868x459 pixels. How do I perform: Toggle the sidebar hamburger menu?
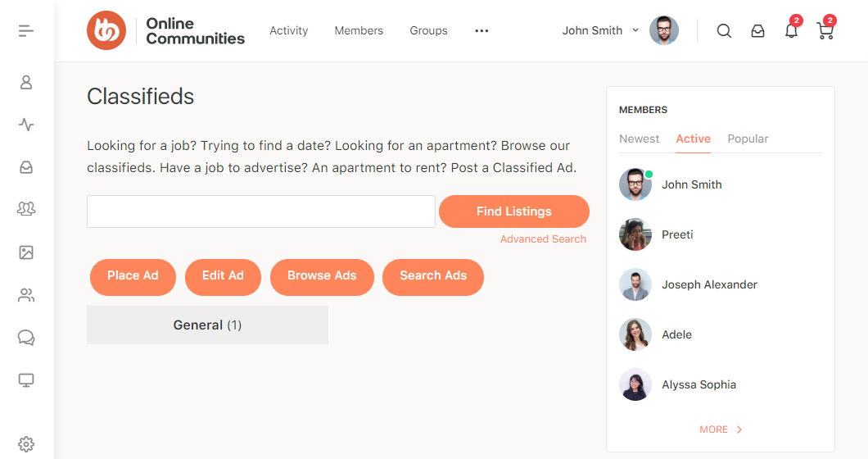pos(26,31)
